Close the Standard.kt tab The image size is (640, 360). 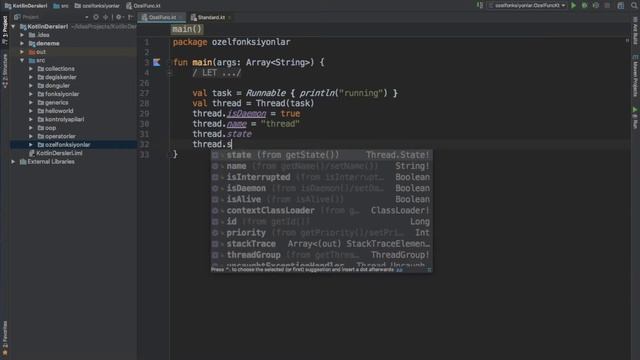tap(230, 18)
